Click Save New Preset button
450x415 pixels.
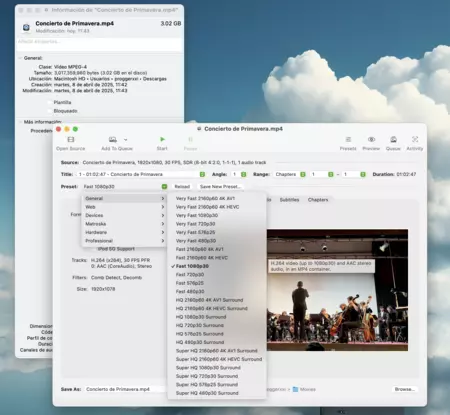220,187
